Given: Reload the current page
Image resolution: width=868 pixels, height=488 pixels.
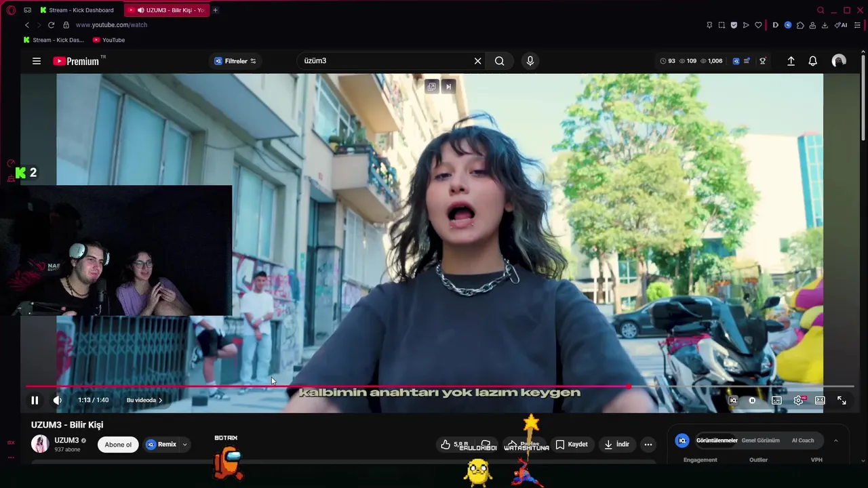Looking at the screenshot, I should pos(51,25).
